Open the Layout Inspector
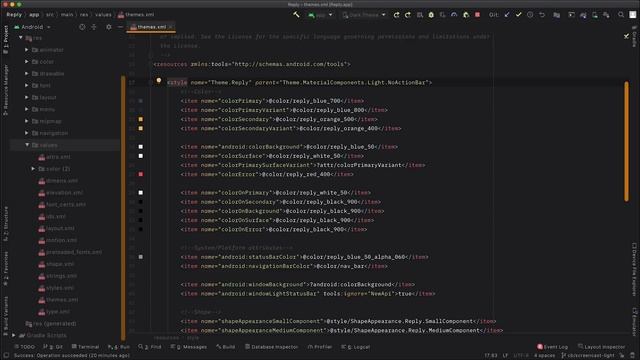The width and height of the screenshot is (640, 360). 601,347
